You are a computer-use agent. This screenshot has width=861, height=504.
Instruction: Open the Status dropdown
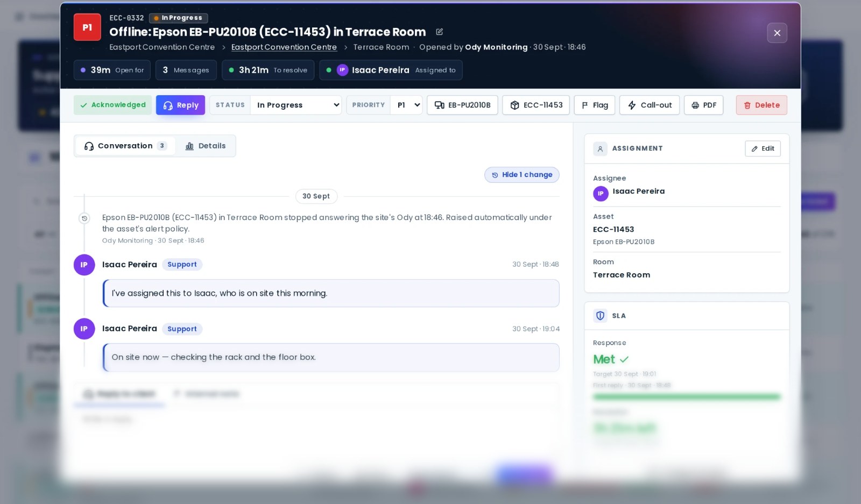(x=295, y=105)
